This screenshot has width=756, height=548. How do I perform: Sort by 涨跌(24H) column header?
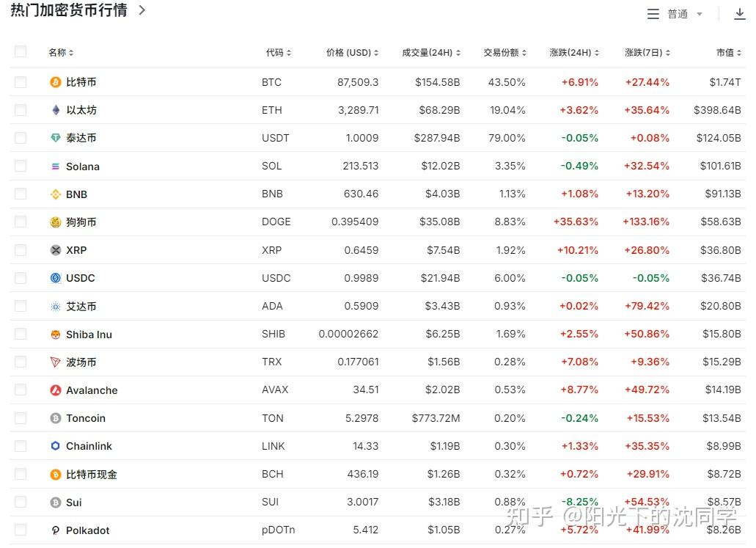pyautogui.click(x=574, y=53)
